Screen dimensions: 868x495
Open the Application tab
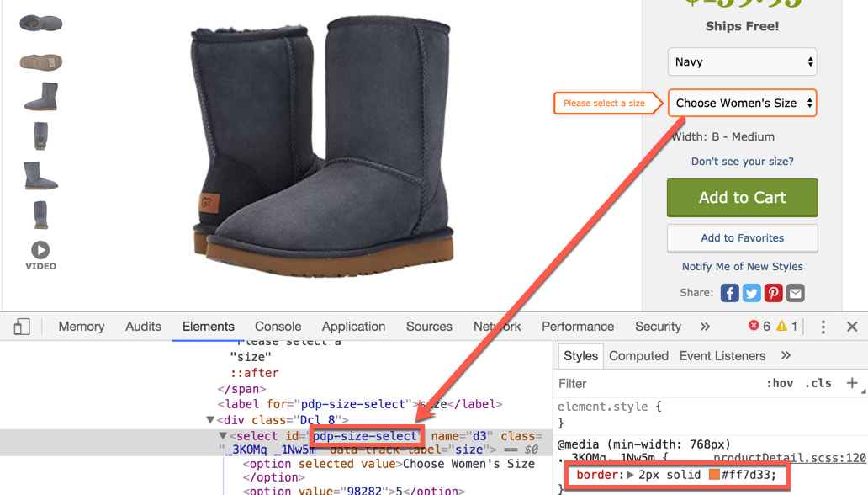[354, 327]
